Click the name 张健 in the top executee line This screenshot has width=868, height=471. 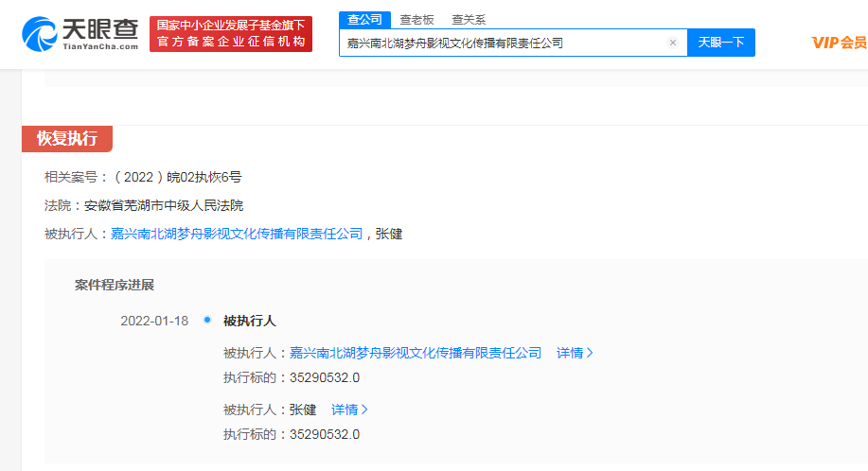point(389,234)
